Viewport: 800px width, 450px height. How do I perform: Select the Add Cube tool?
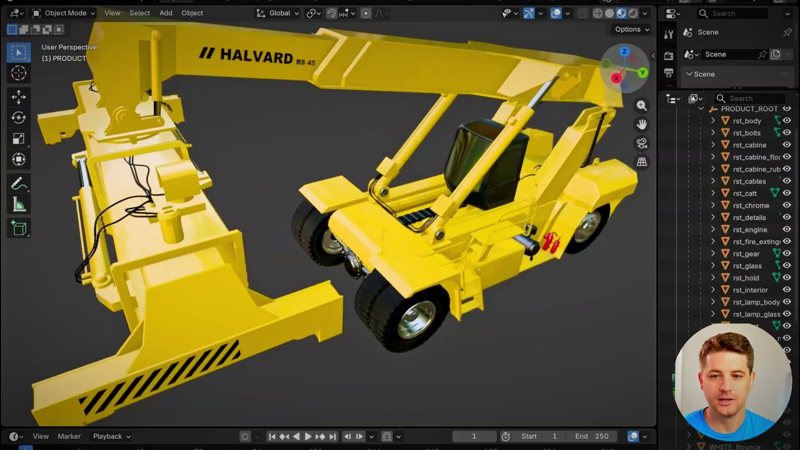pos(19,228)
